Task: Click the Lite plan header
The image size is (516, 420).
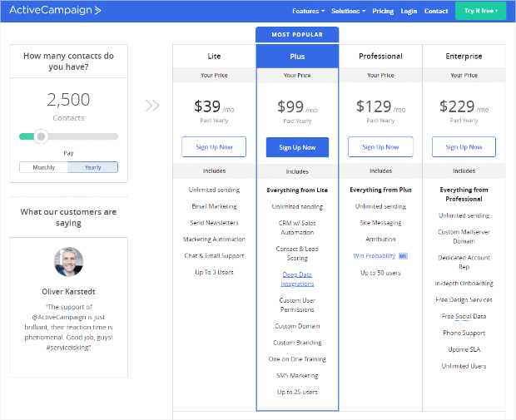Action: tap(214, 57)
